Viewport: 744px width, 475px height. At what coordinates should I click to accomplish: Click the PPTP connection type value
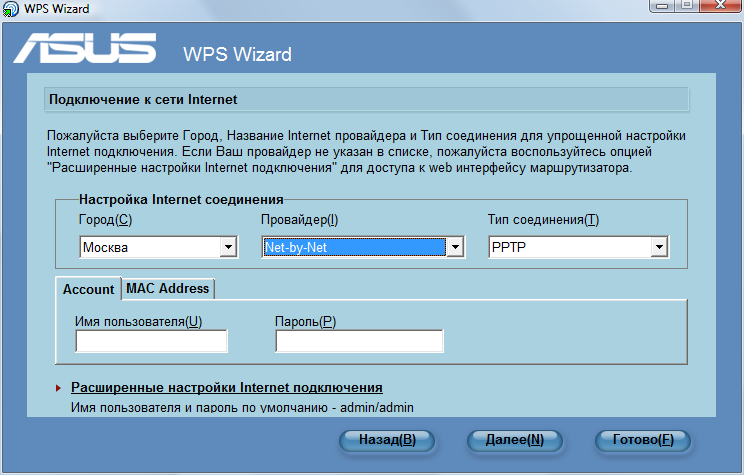(509, 247)
